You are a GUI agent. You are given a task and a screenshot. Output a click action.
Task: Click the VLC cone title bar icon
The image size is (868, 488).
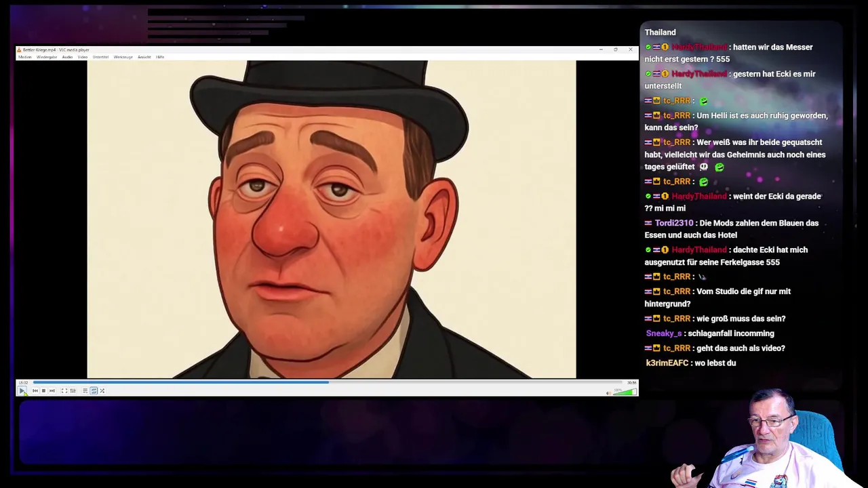[20, 49]
